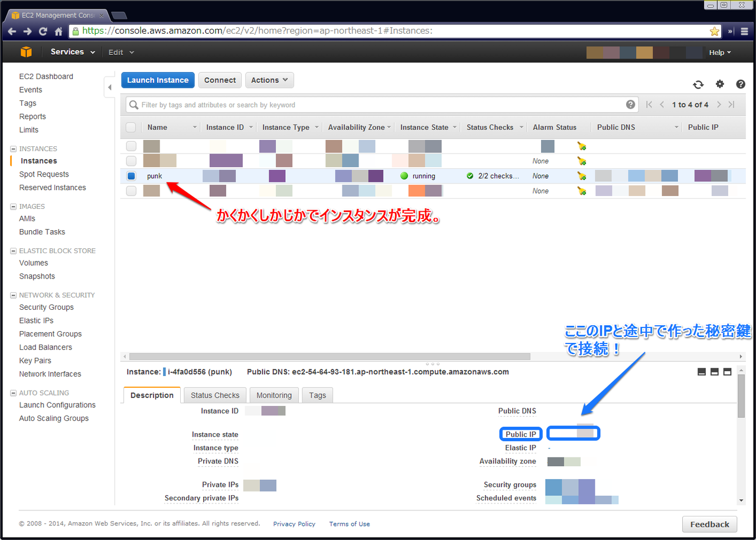Viewport: 756px width, 540px height.
Task: Switch to the Tags tab in the details pane
Action: [x=317, y=395]
